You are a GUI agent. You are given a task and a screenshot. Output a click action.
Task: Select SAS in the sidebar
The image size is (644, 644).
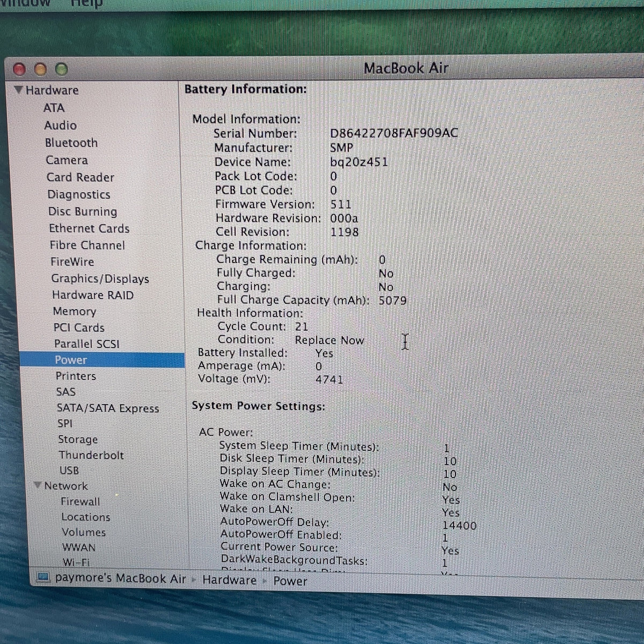(65, 392)
